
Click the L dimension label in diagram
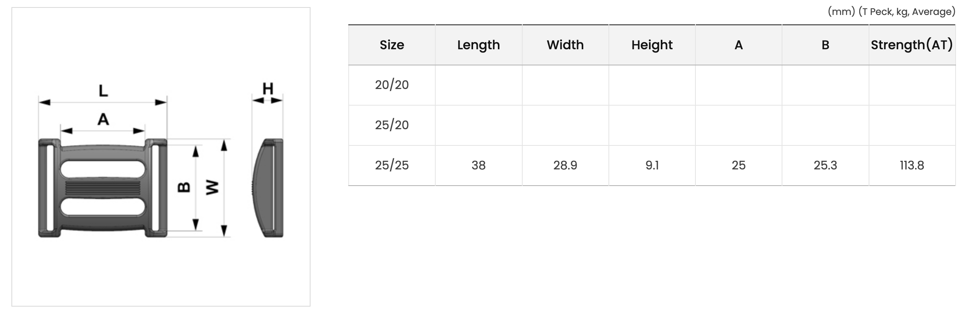103,91
